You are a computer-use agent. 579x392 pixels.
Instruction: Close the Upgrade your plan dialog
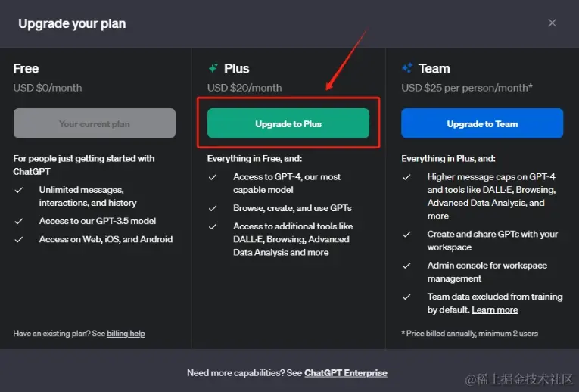553,23
